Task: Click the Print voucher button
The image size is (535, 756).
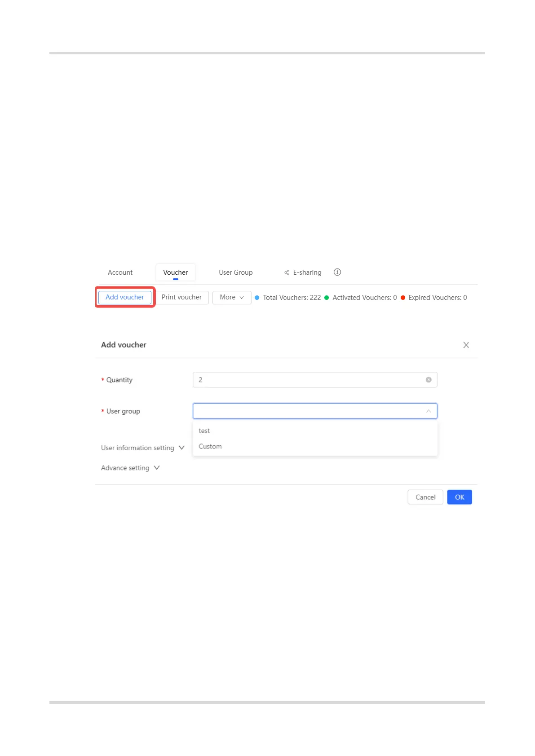Action: [182, 297]
